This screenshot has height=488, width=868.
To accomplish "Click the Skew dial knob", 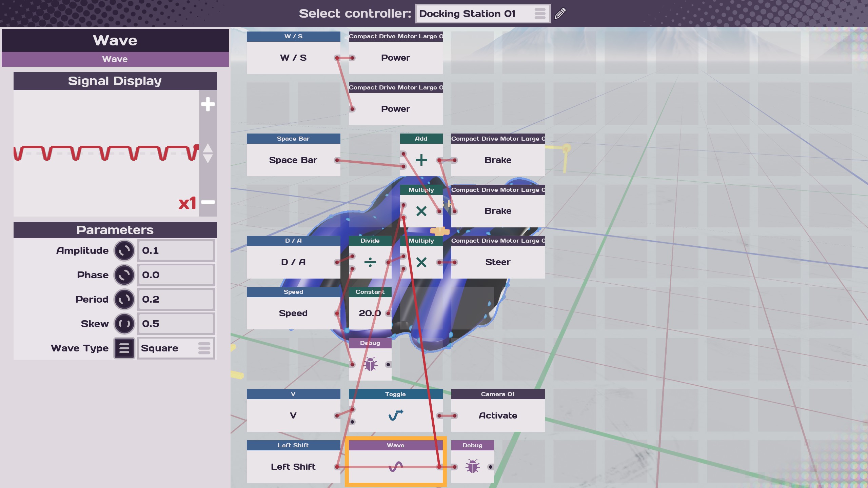I will 124,324.
